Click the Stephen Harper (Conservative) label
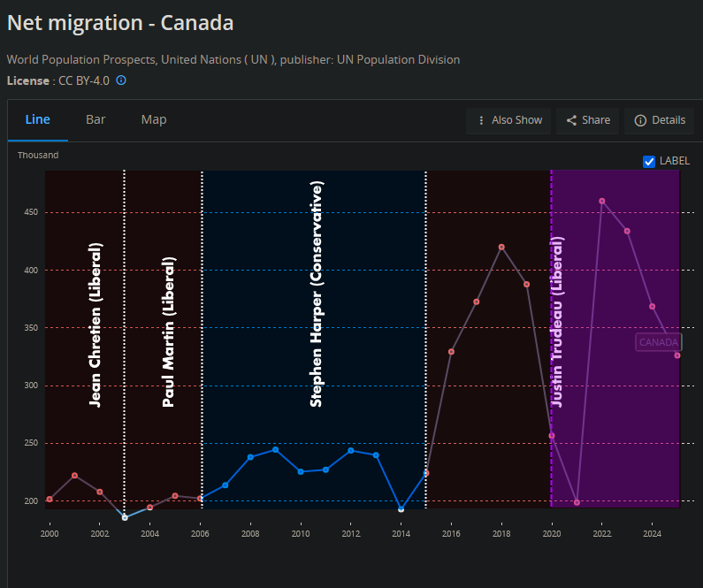 pos(317,294)
